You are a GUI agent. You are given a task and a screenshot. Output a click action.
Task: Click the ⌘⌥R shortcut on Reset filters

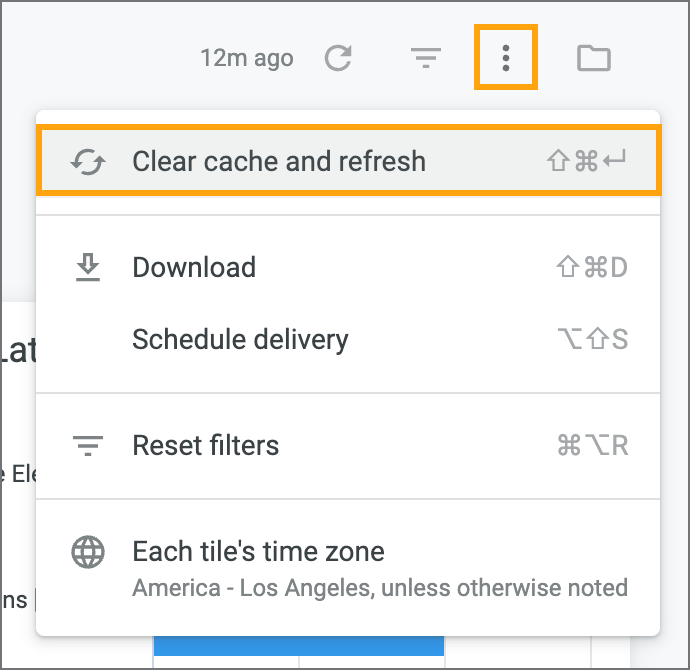(591, 446)
